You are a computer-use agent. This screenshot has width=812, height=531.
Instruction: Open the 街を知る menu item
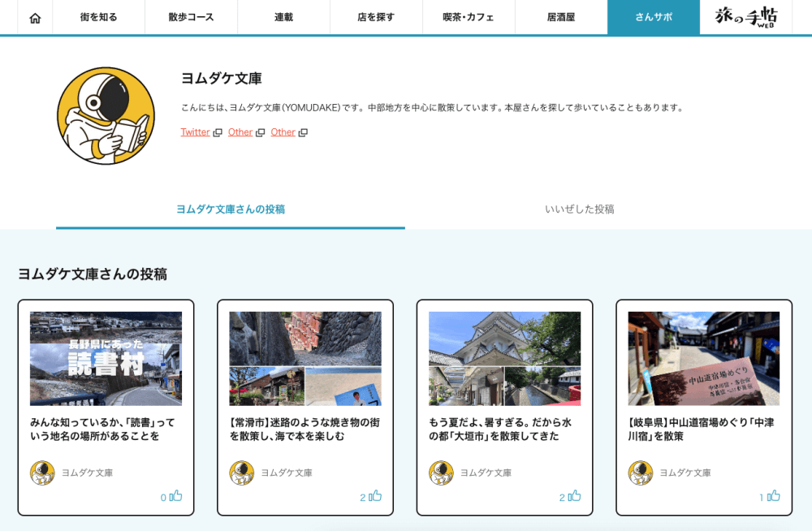point(98,17)
